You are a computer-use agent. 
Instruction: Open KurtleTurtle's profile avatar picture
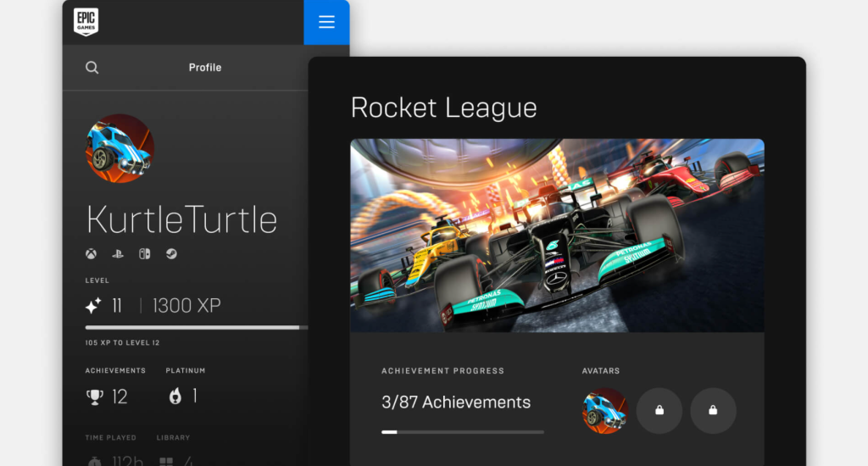click(x=120, y=148)
